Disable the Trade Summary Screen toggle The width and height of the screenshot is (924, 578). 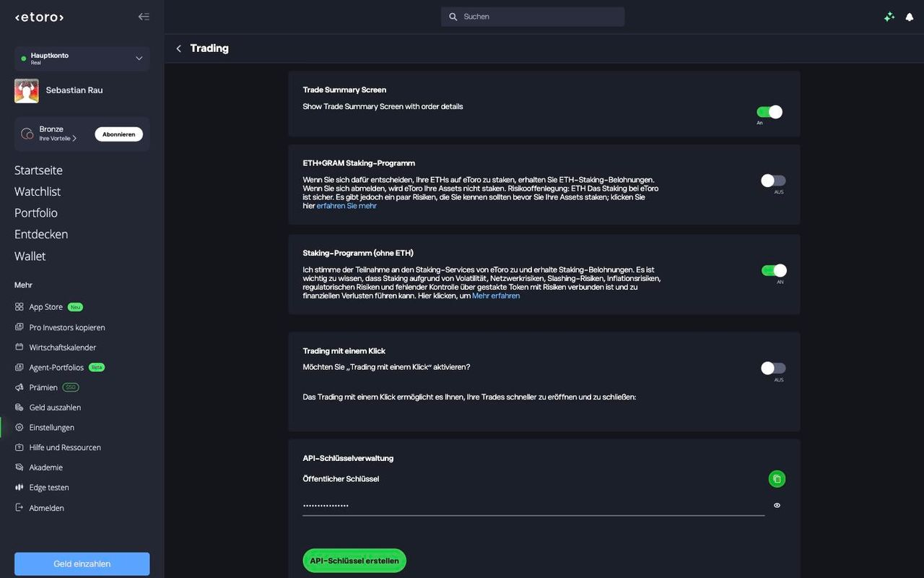pyautogui.click(x=770, y=112)
